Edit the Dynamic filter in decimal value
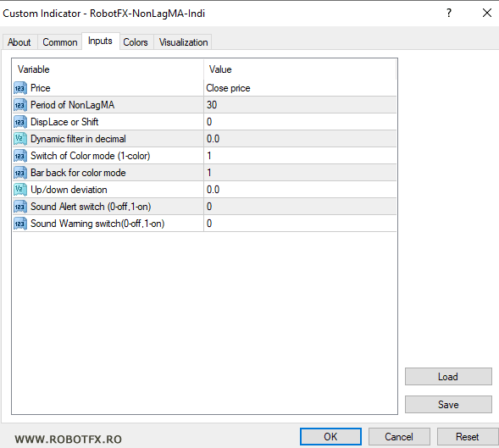 click(300, 139)
